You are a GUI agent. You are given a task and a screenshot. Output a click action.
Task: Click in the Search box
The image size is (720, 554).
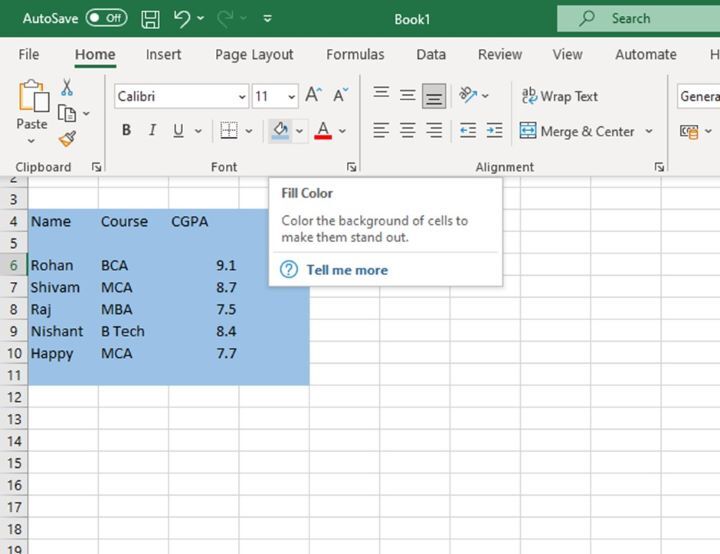640,18
